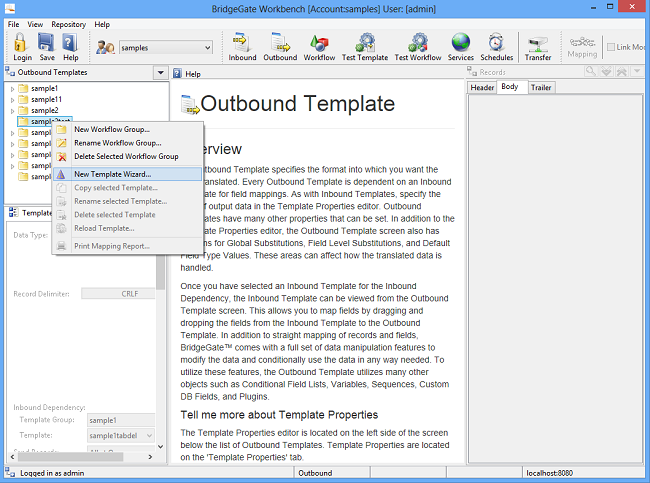
Task: Click the account users icon beside samples
Action: (x=105, y=47)
